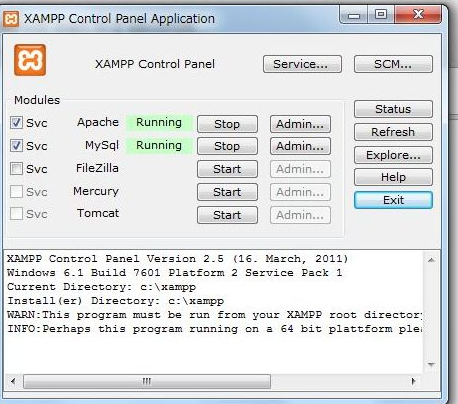
Task: Maximize the XAMPP window
Action: tap(381, 15)
